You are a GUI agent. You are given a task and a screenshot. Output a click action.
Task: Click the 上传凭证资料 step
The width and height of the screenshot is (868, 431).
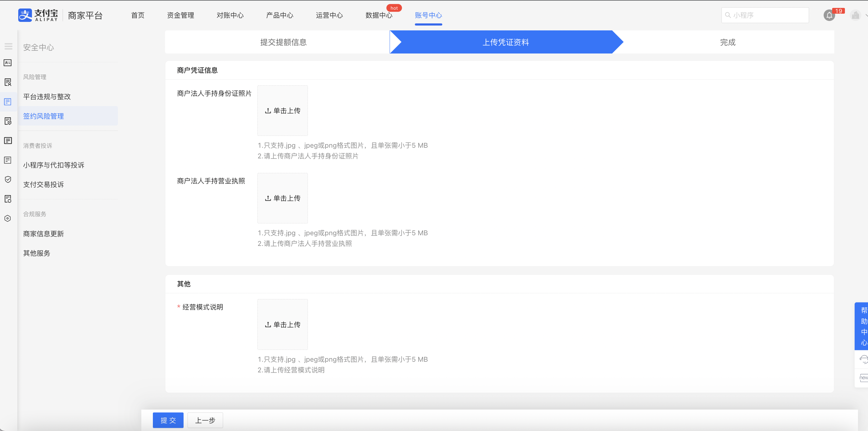pos(505,42)
